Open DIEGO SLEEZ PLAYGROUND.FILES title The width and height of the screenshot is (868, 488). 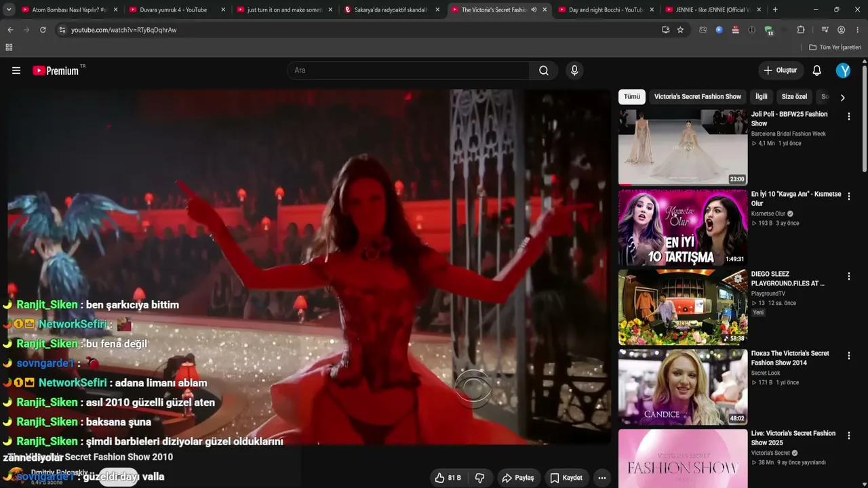click(788, 279)
